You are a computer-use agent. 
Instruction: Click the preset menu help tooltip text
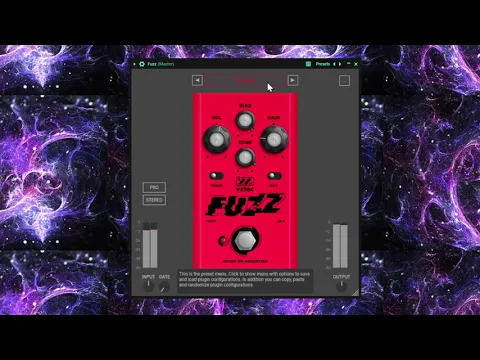[x=245, y=279]
